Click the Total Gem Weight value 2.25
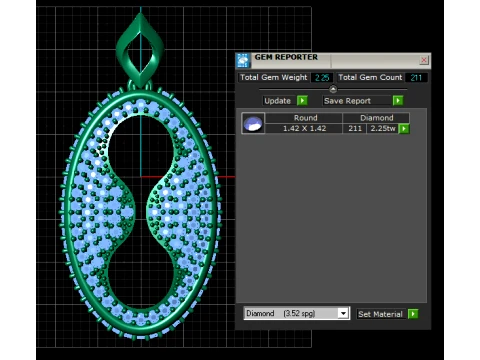480x360 pixels. [x=322, y=78]
